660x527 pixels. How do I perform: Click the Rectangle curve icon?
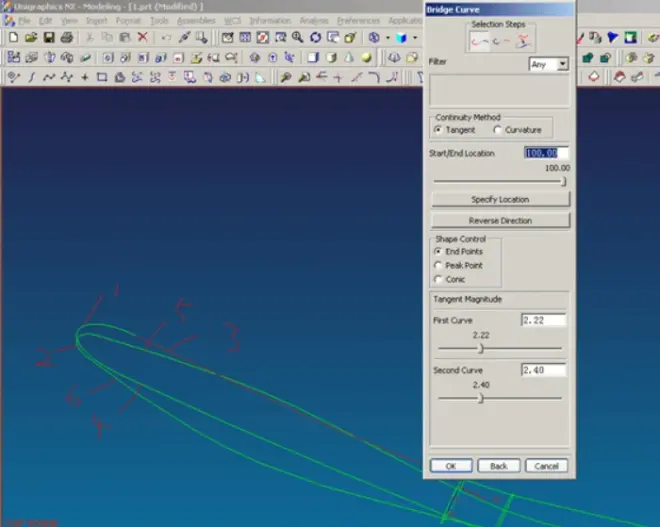click(102, 77)
